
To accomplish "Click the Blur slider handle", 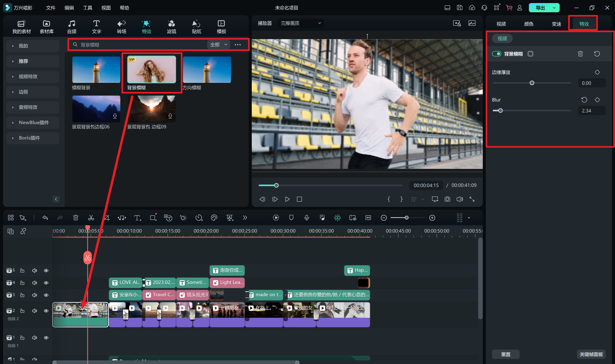I will coord(500,111).
